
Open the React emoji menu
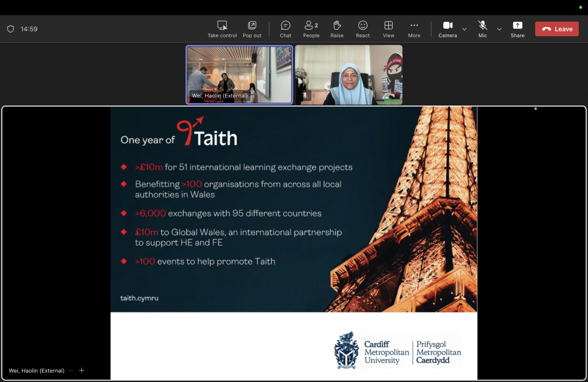coord(363,29)
